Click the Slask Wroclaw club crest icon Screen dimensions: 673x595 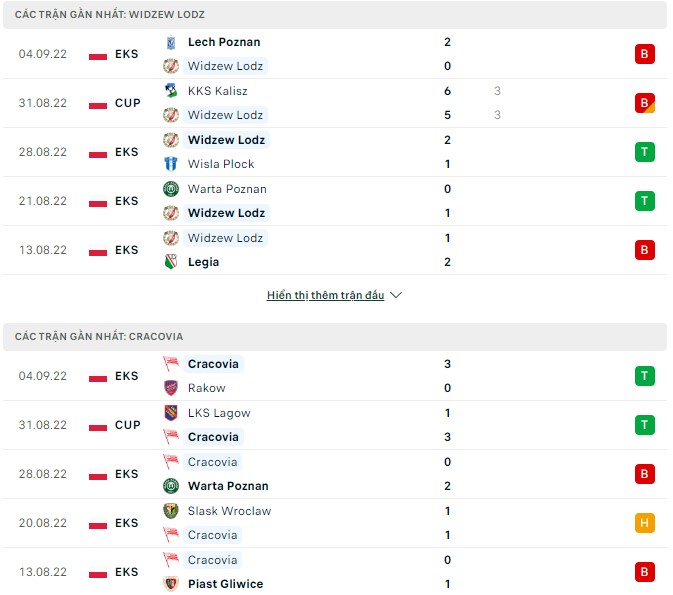tap(170, 511)
